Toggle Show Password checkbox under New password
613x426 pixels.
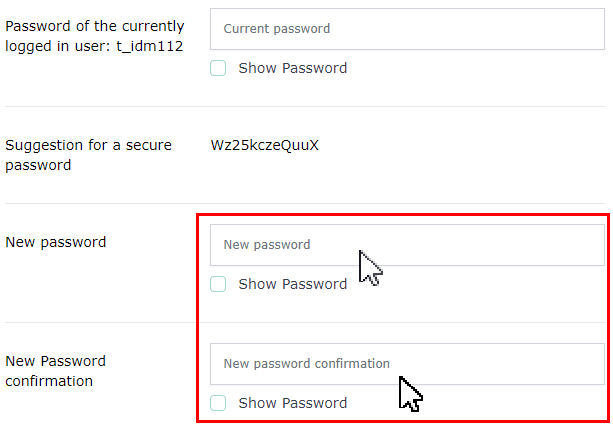point(218,284)
